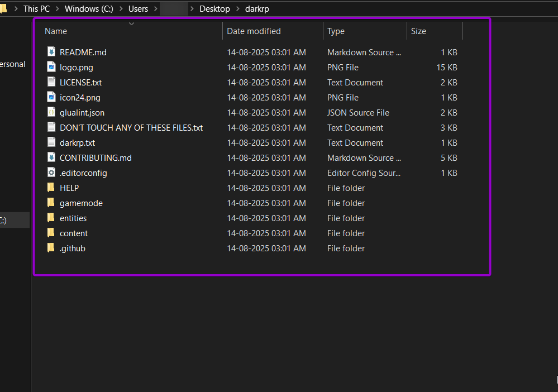The image size is (558, 392).
Task: Expand the chevron after Desktop
Action: pyautogui.click(x=238, y=8)
